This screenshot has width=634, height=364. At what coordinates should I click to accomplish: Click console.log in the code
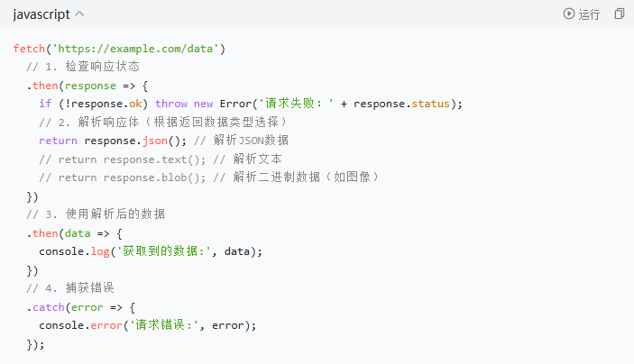(x=74, y=250)
